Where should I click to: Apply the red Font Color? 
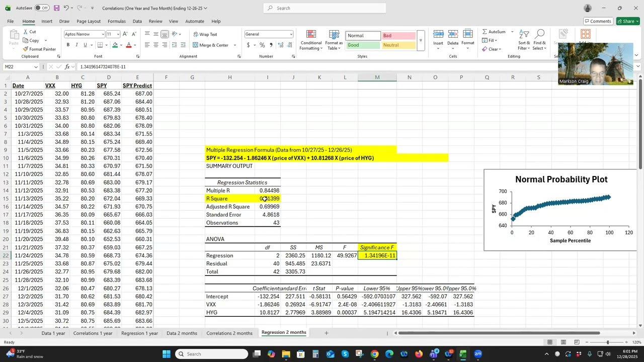129,45
